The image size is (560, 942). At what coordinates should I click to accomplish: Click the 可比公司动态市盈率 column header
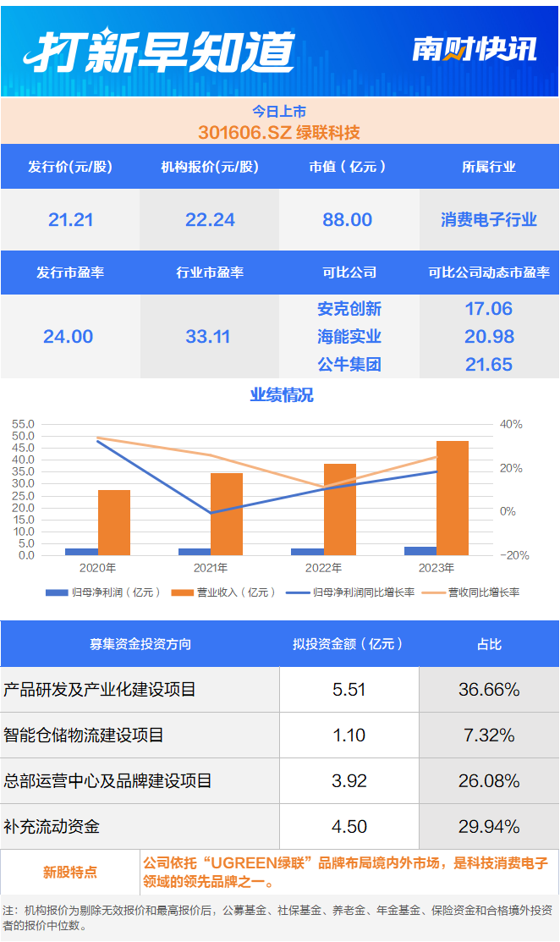coord(489,273)
